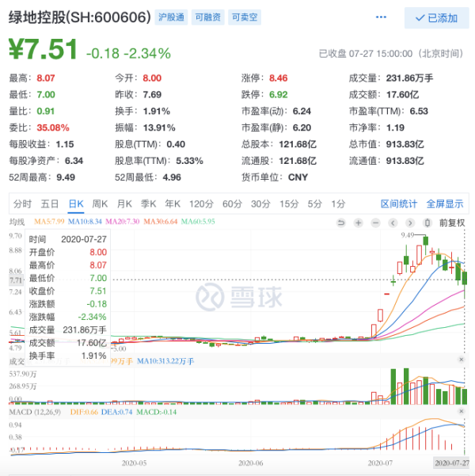475x476 pixels.
Task: Switch to the 5分 chart tab
Action: [x=315, y=204]
